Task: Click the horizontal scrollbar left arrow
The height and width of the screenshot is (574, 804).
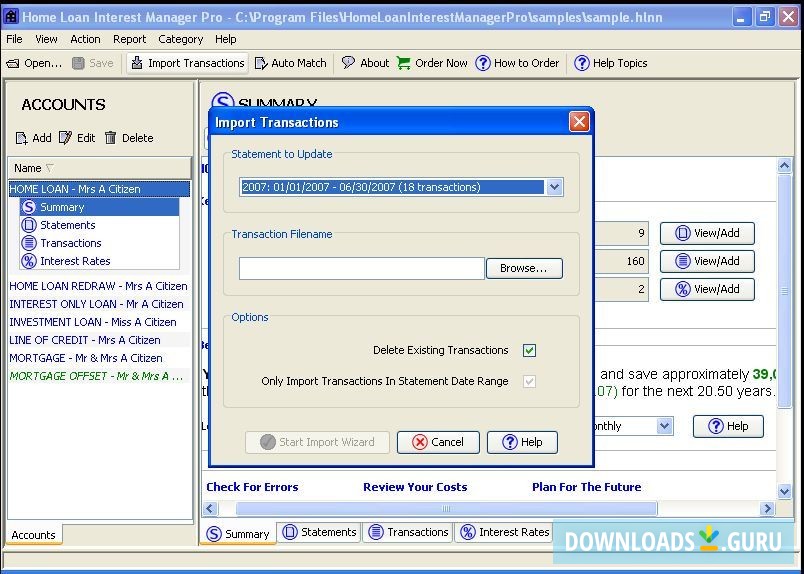Action: pos(210,509)
